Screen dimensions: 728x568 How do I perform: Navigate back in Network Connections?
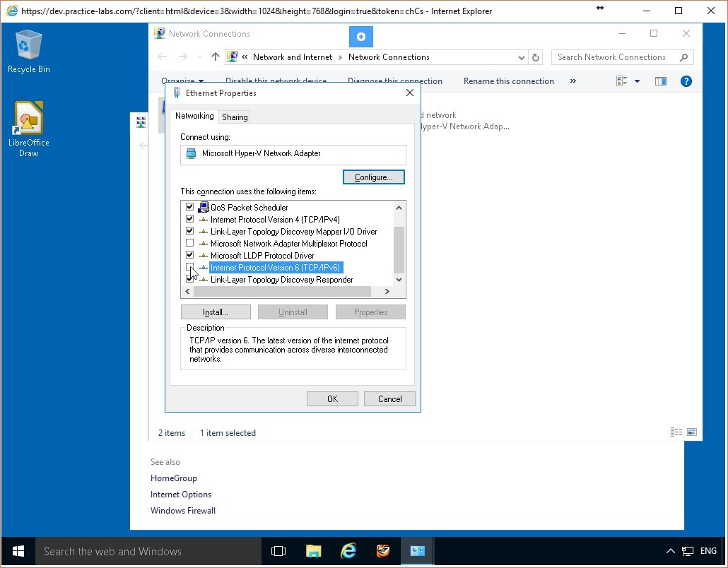click(162, 57)
